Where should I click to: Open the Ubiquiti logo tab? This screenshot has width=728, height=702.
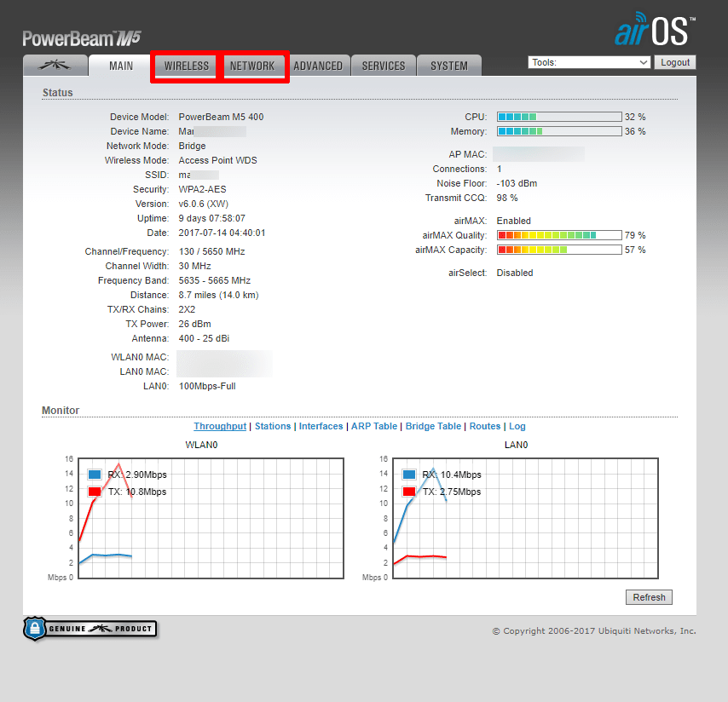point(55,66)
